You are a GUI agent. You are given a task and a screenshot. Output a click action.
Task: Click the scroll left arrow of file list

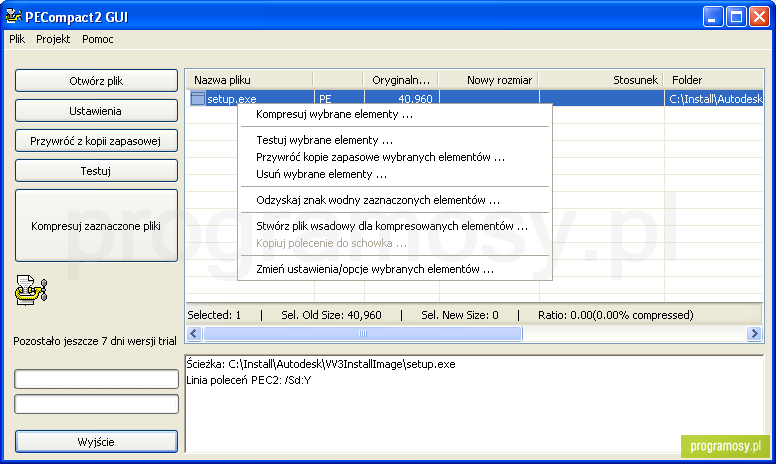194,334
